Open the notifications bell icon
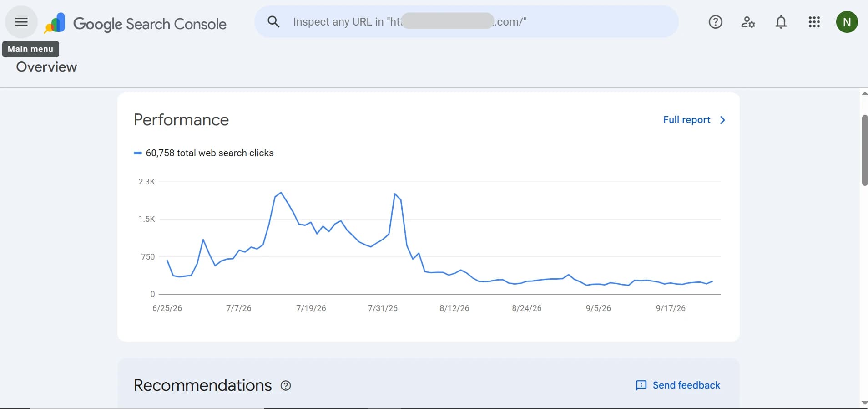The image size is (868, 409). pyautogui.click(x=781, y=22)
